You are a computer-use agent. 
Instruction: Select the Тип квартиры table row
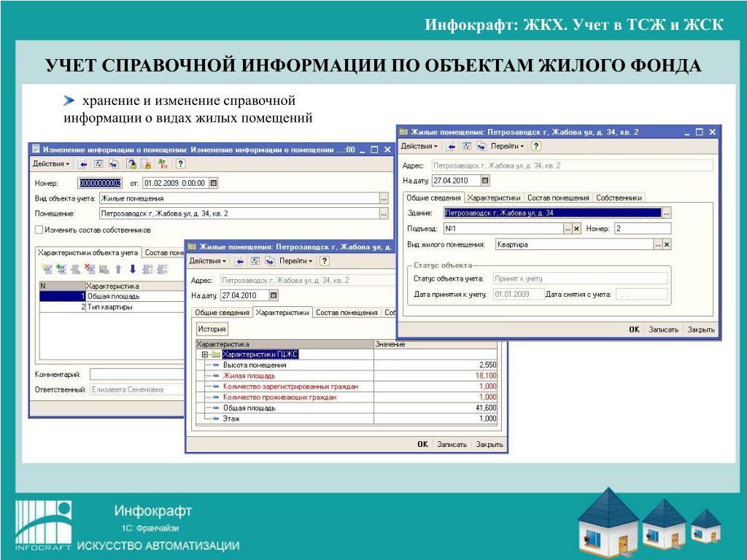click(x=112, y=307)
